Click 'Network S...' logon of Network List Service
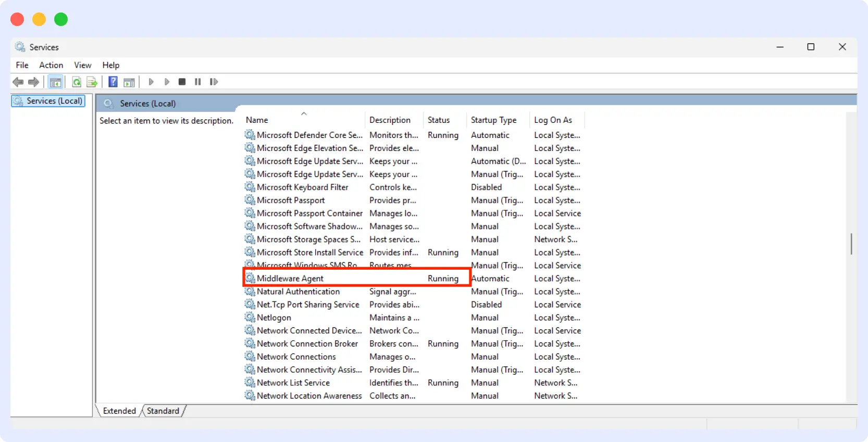 pos(555,382)
